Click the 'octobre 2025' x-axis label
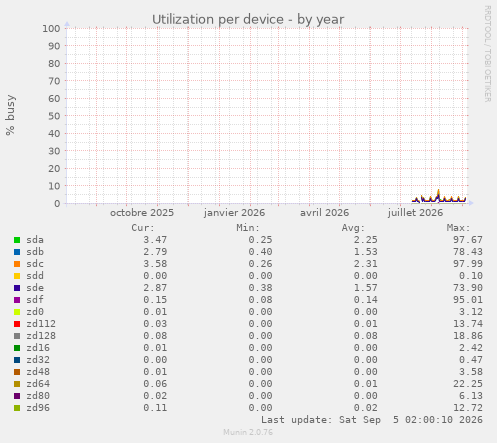The image size is (497, 443). click(142, 213)
